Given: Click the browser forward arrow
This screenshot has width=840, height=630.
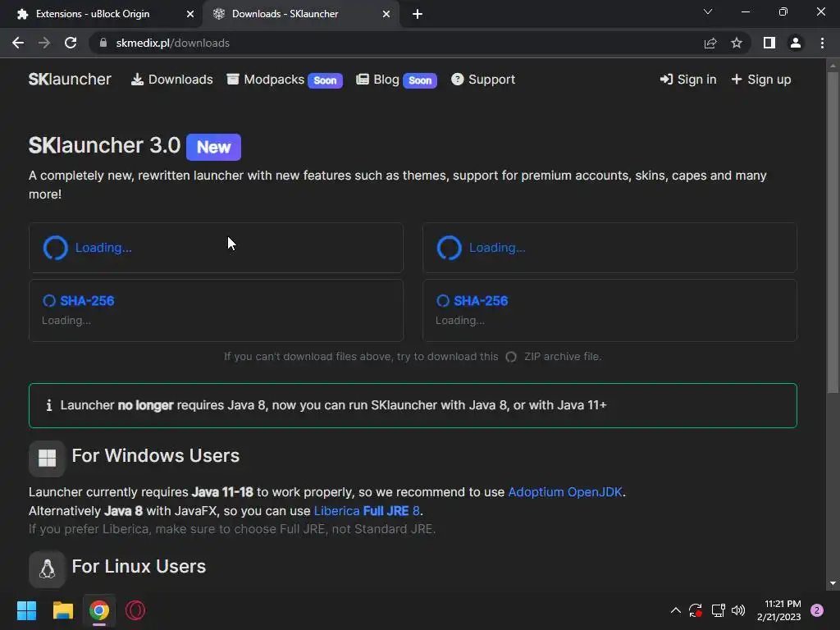Looking at the screenshot, I should click(x=44, y=43).
